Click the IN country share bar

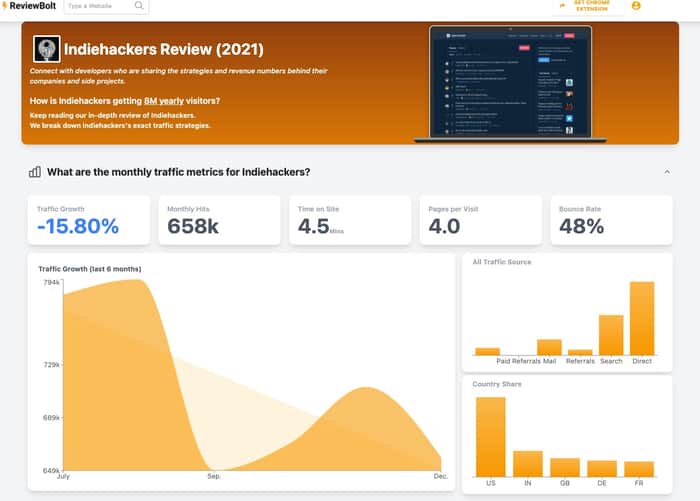528,464
